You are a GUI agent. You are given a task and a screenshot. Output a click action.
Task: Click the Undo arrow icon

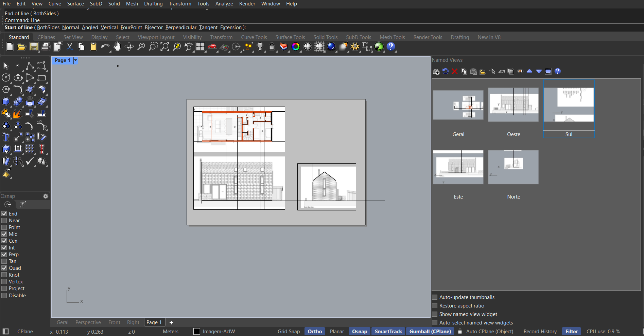[105, 47]
